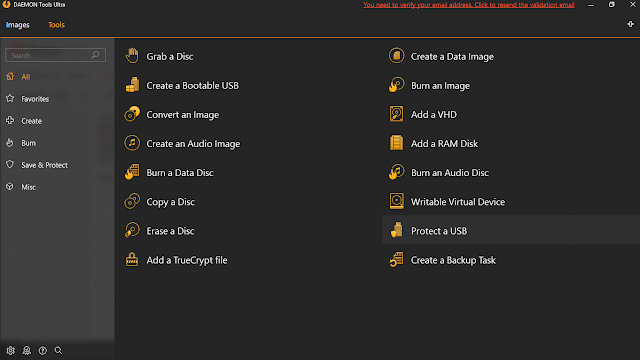This screenshot has height=360, width=640.
Task: Switch to the Tools tab
Action: 56,25
